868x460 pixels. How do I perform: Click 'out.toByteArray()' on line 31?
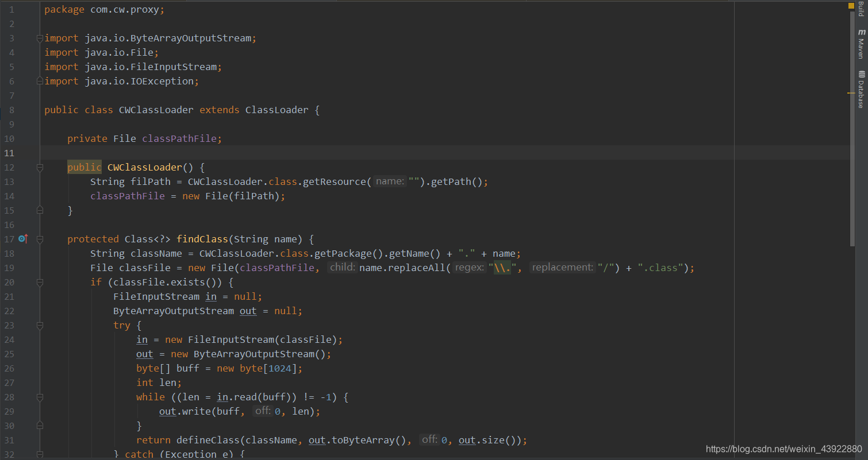358,440
